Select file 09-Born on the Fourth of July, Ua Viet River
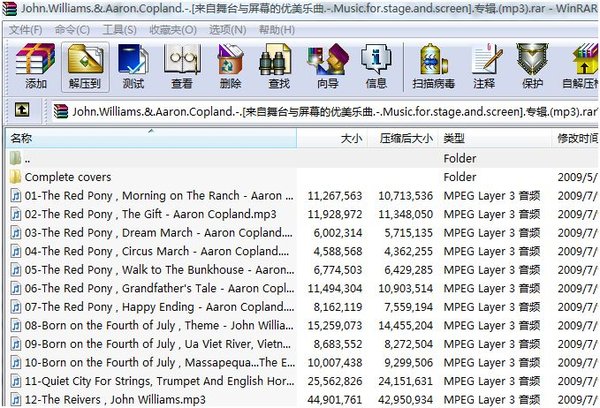The height and width of the screenshot is (408, 600). tap(158, 344)
